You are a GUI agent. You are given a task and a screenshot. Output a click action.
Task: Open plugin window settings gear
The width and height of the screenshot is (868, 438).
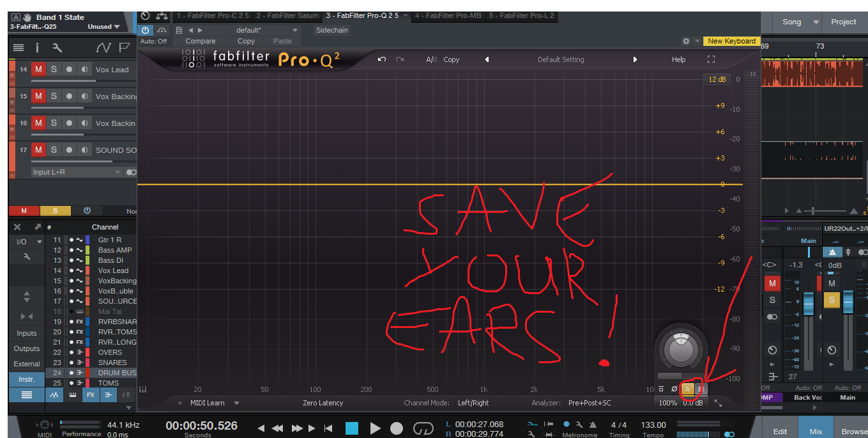click(x=686, y=41)
